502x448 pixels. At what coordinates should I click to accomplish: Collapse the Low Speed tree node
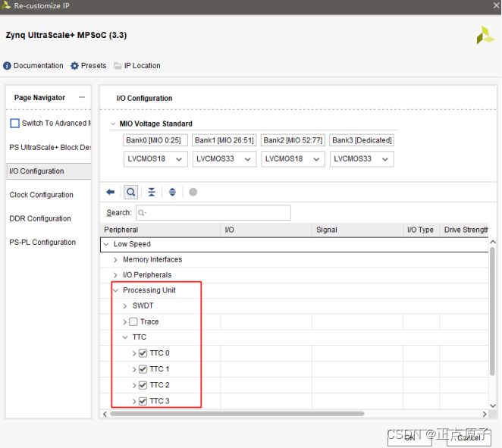(x=106, y=244)
